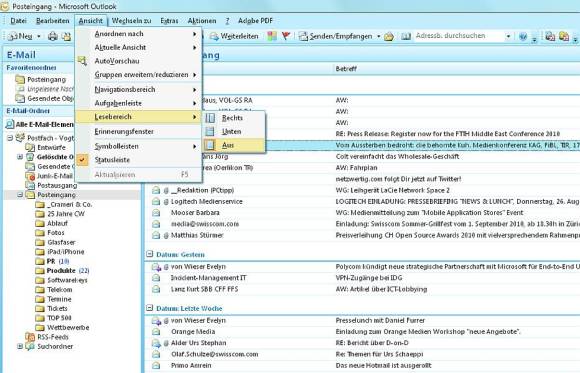Open the Glasfaser folder
Screen dimensions: 580x373
pyautogui.click(x=55, y=242)
